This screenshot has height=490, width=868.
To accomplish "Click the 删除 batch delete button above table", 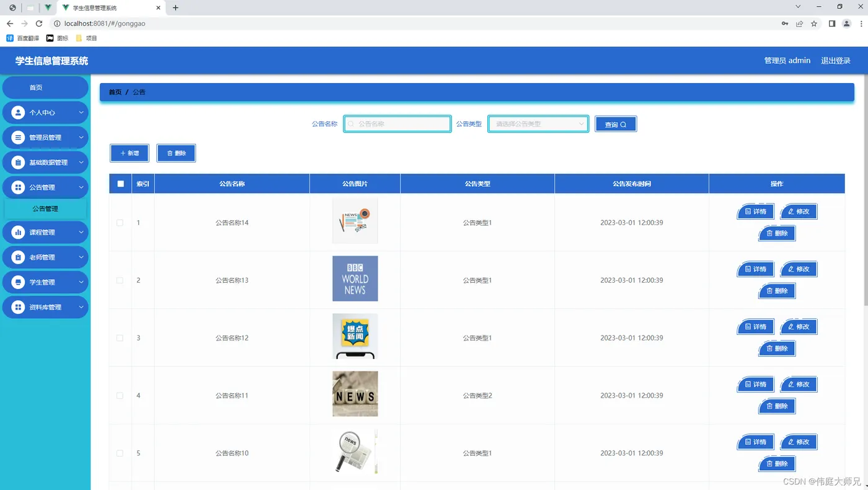I will pos(176,153).
